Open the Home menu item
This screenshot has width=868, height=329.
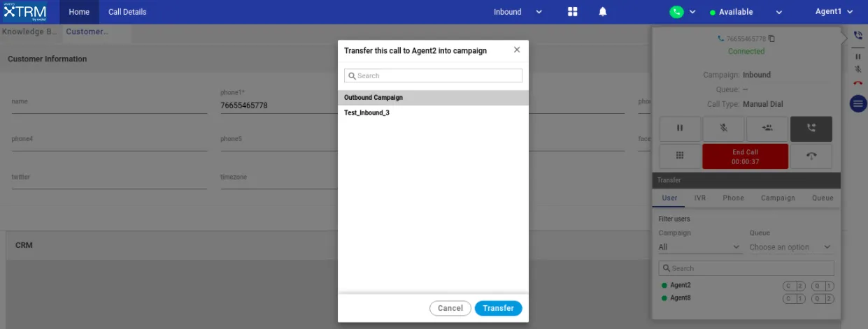pyautogui.click(x=79, y=12)
